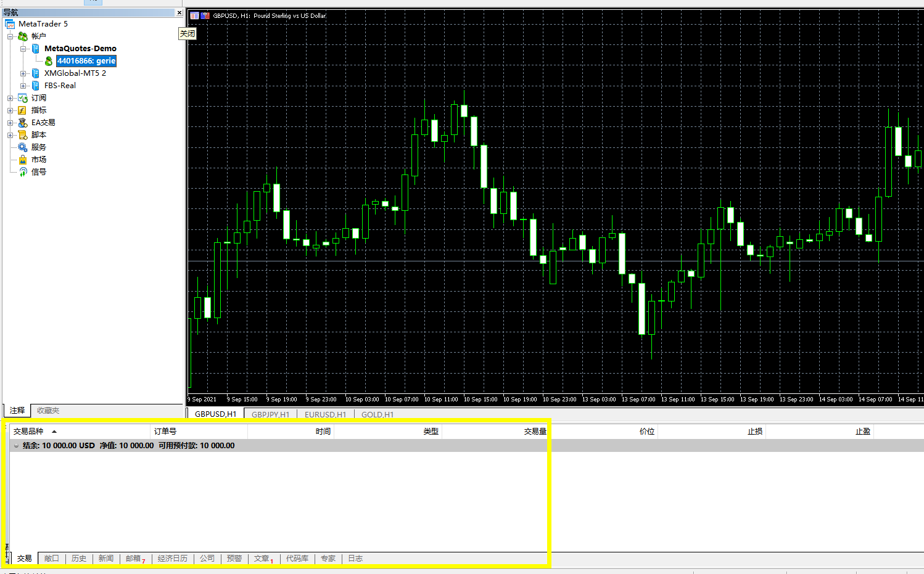
Task: Expand the FBS-Real server node
Action: coord(23,86)
